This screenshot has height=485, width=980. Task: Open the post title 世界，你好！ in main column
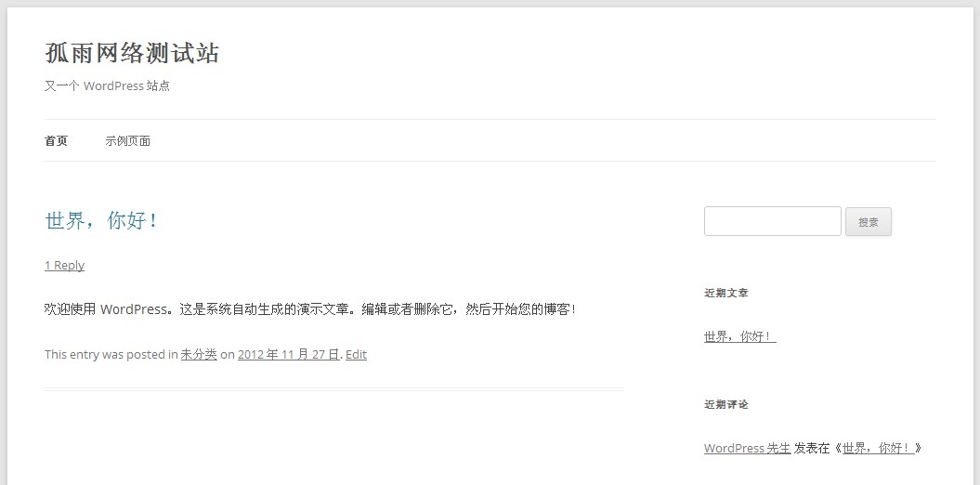pyautogui.click(x=101, y=220)
